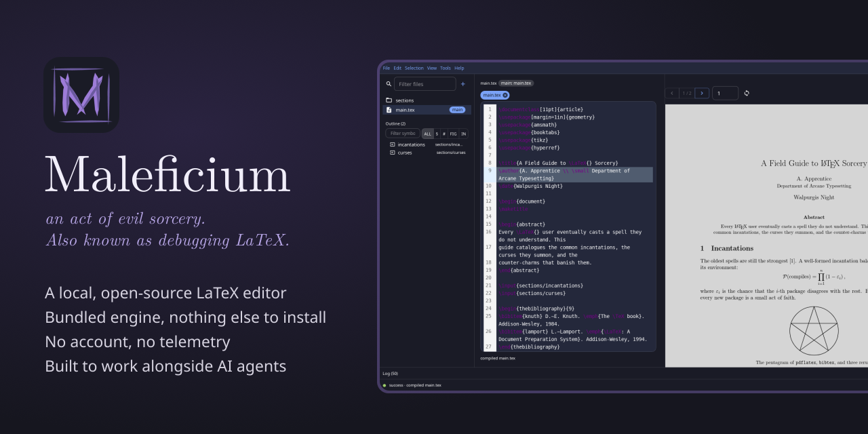Click 'sections/curses' path text in outline

[x=451, y=153]
